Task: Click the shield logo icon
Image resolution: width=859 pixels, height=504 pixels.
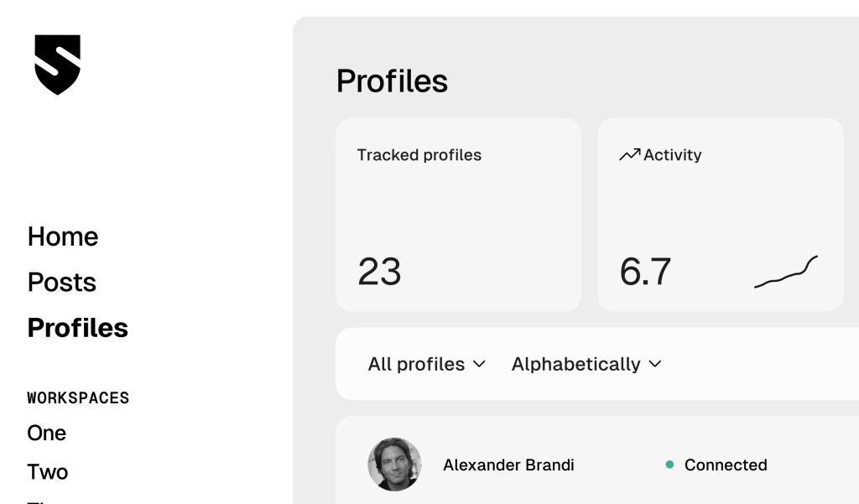Action: tap(58, 65)
